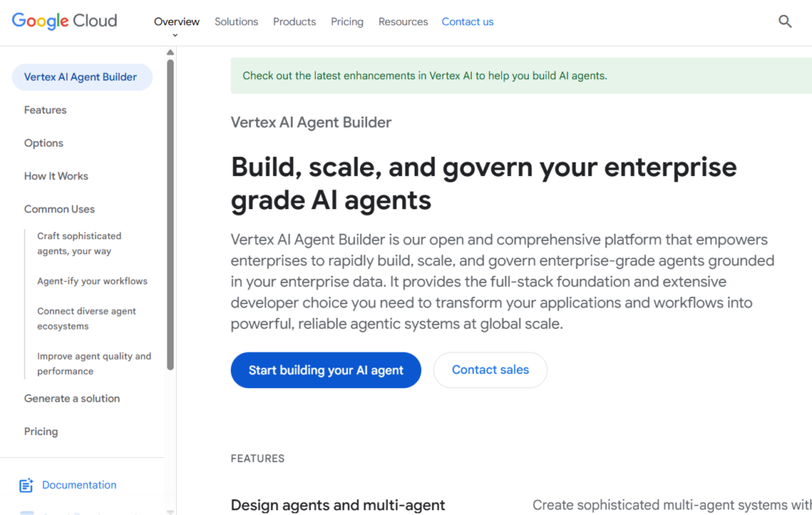Follow the Contact us link in header

(467, 21)
